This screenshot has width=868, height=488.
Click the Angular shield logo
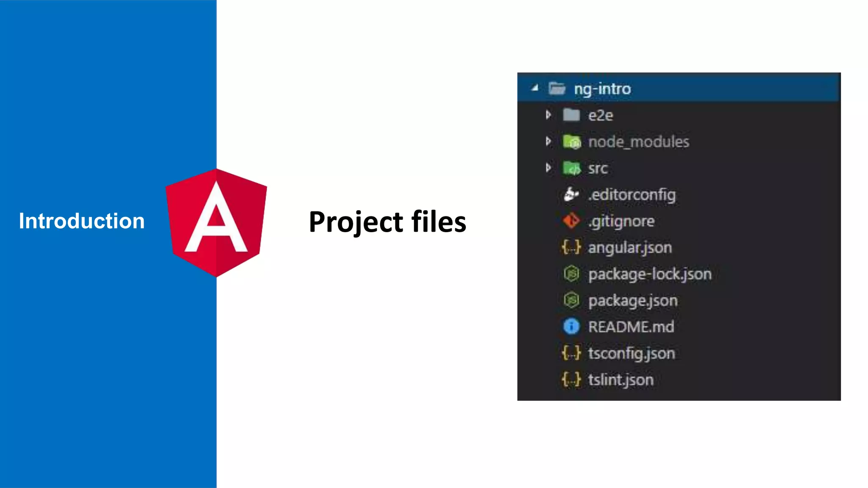click(x=216, y=222)
